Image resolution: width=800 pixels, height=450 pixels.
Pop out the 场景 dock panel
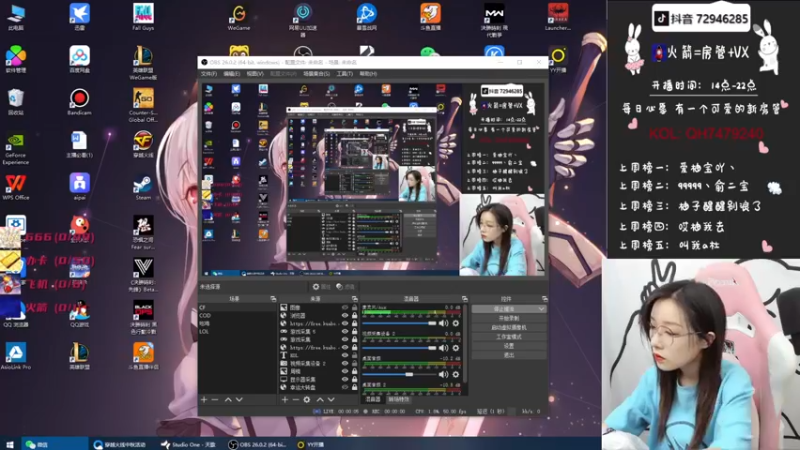pyautogui.click(x=273, y=299)
